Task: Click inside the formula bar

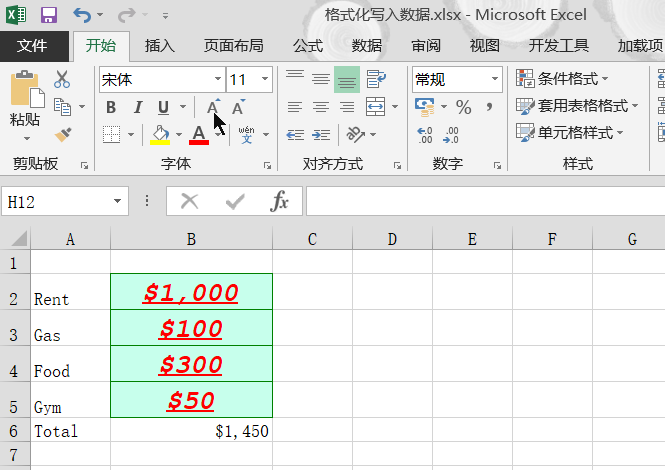Action: click(485, 201)
